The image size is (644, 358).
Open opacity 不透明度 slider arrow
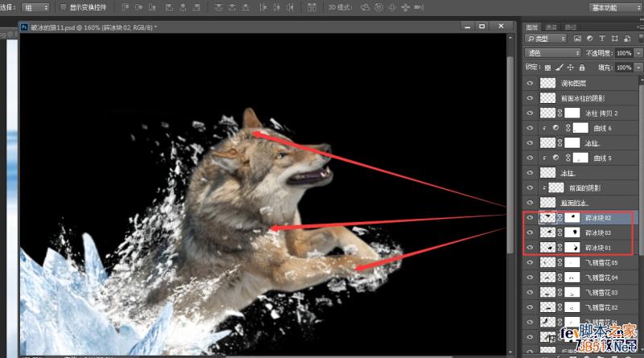pos(638,53)
